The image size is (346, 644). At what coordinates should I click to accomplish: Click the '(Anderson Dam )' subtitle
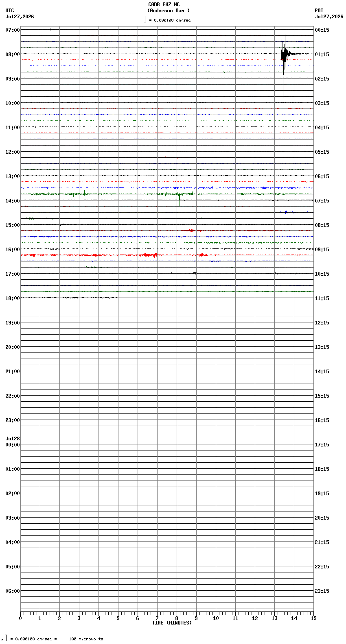(169, 11)
